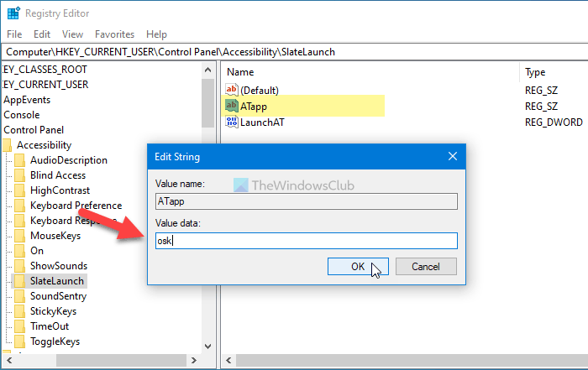Screen dimensions: 588x370
Task: Click the Accessibility folder icon
Action: [7, 145]
